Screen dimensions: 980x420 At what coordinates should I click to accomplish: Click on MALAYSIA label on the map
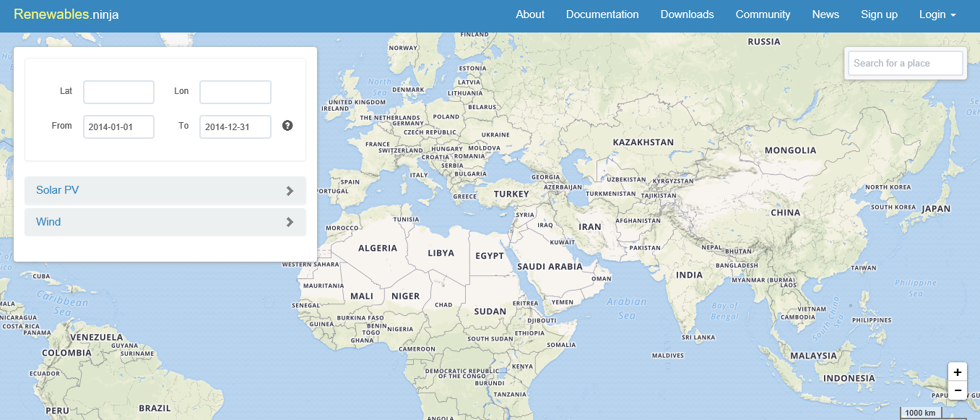coord(813,356)
